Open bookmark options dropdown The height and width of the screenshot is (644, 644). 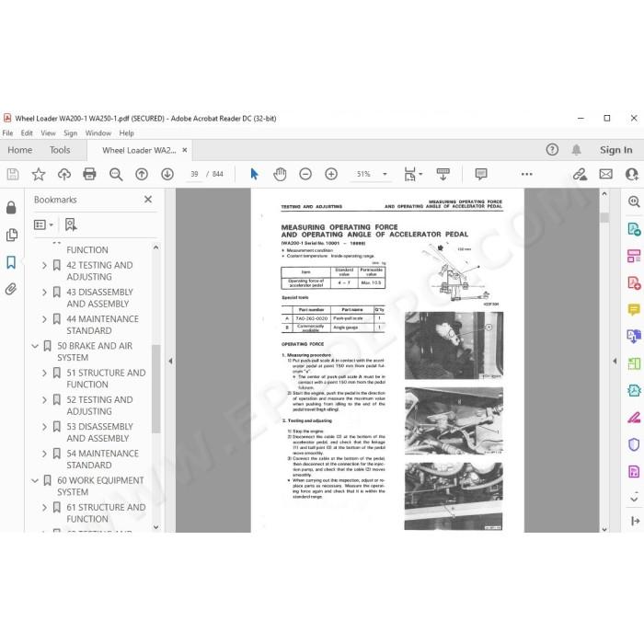pyautogui.click(x=43, y=224)
